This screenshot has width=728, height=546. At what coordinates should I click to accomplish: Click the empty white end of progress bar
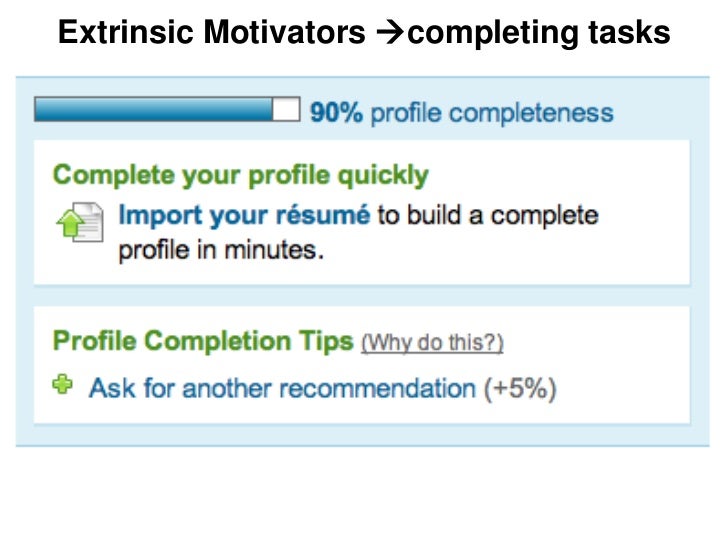pyautogui.click(x=286, y=110)
